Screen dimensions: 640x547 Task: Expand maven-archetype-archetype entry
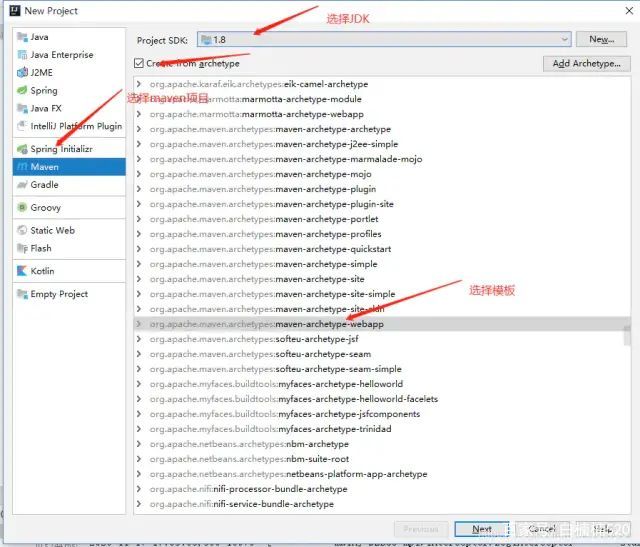[139, 129]
